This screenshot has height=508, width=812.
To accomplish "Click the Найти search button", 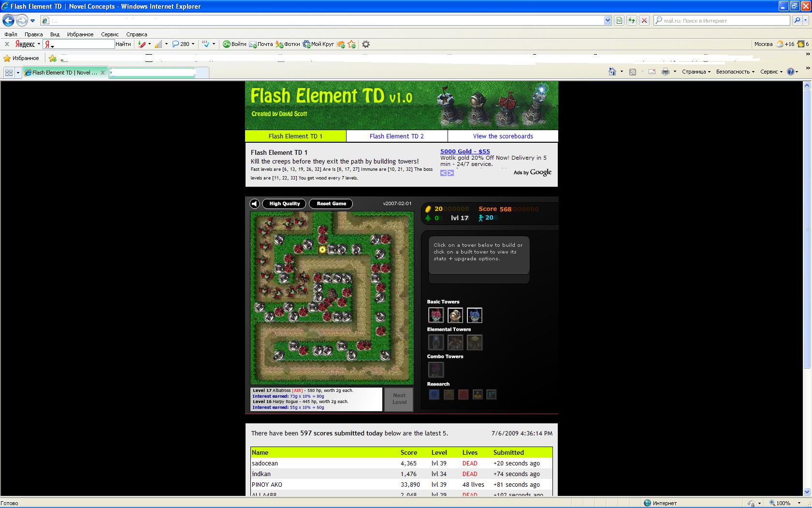I will [x=123, y=44].
